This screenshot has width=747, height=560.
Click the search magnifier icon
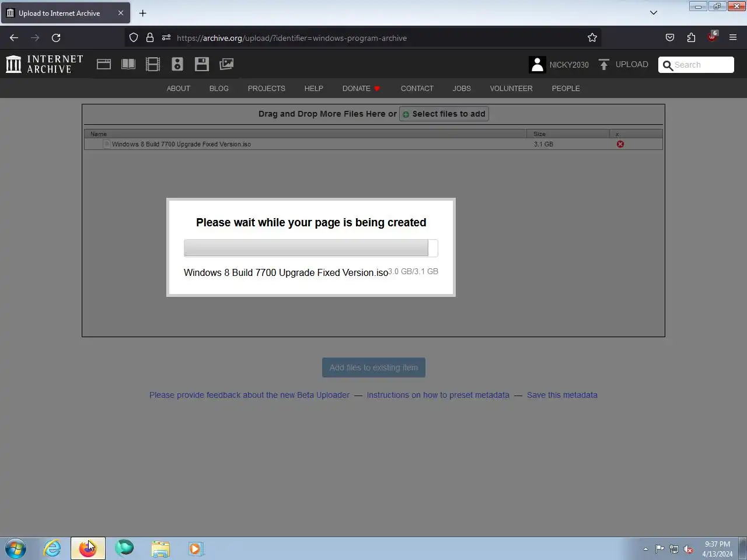(x=668, y=65)
